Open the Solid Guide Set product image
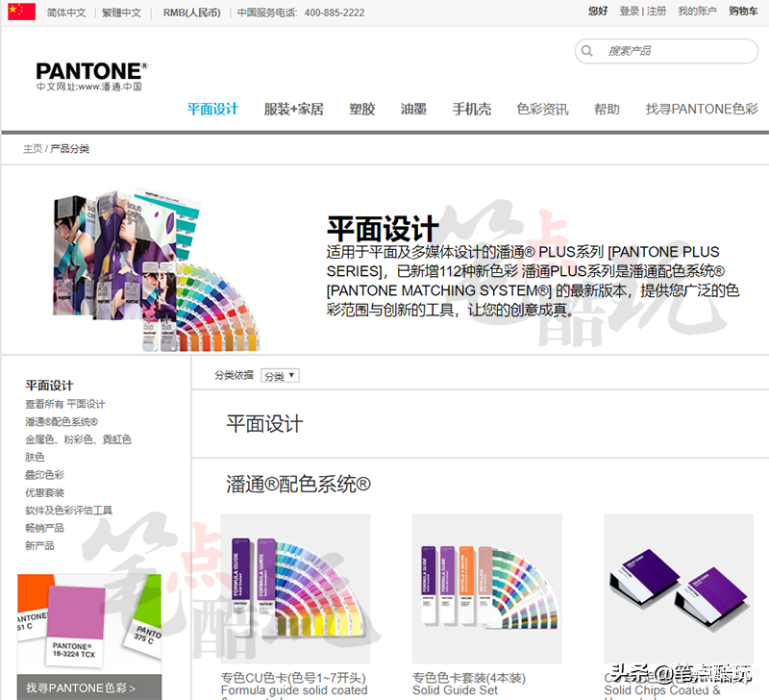 pyautogui.click(x=487, y=588)
